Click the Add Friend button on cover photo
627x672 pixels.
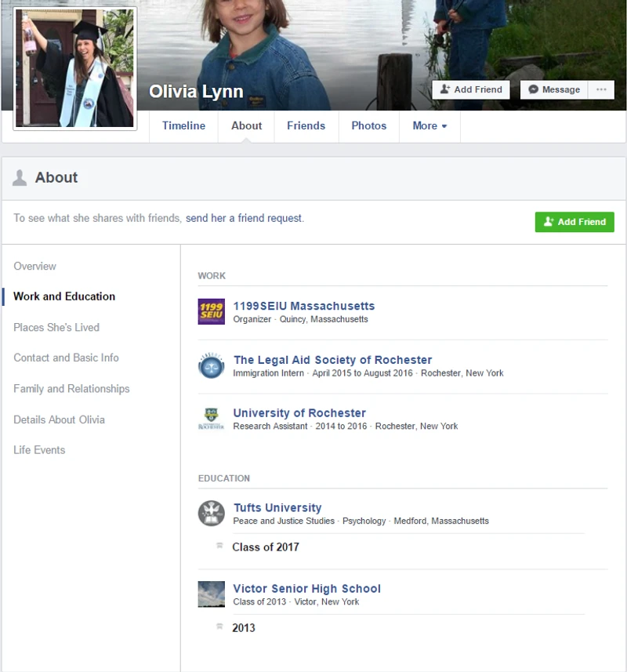pyautogui.click(x=471, y=89)
